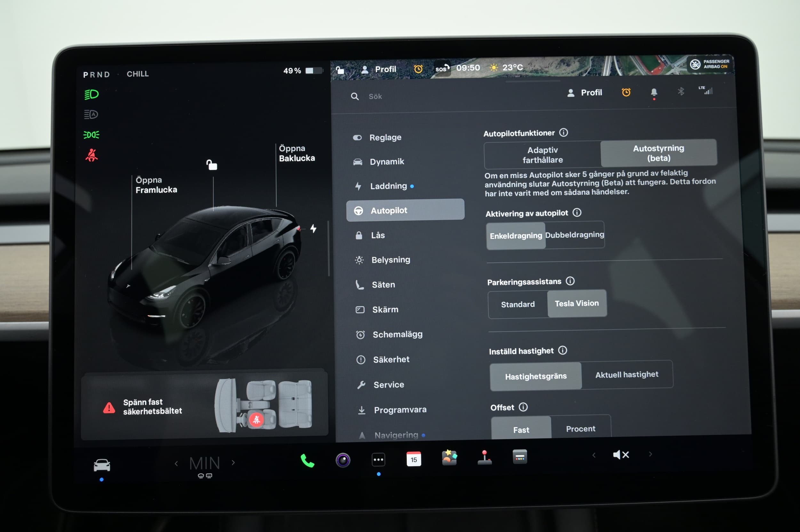The image size is (800, 532).
Task: Set speed to Hastighetsgräns
Action: point(536,376)
